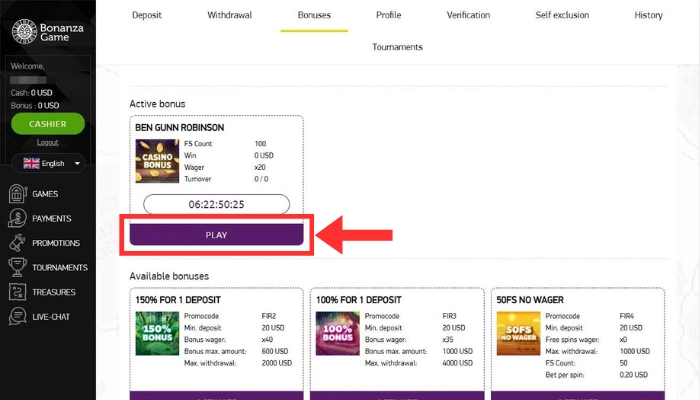
Task: Click the Active bonus heading
Action: click(157, 104)
